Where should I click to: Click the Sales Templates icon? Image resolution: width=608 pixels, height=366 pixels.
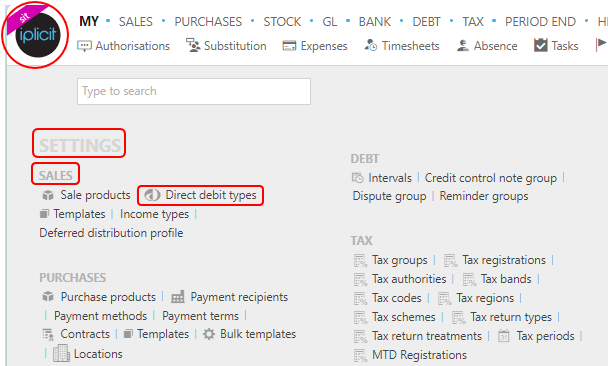tap(45, 214)
